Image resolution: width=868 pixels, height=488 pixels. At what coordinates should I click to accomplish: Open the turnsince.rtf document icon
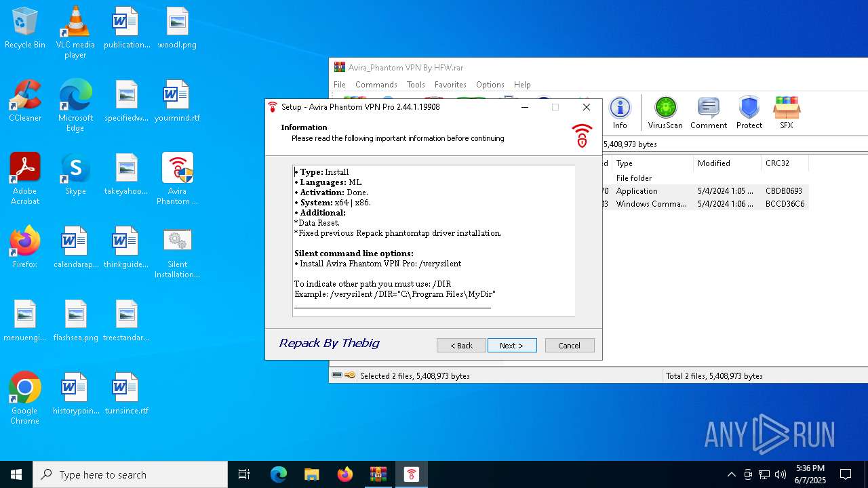126,394
